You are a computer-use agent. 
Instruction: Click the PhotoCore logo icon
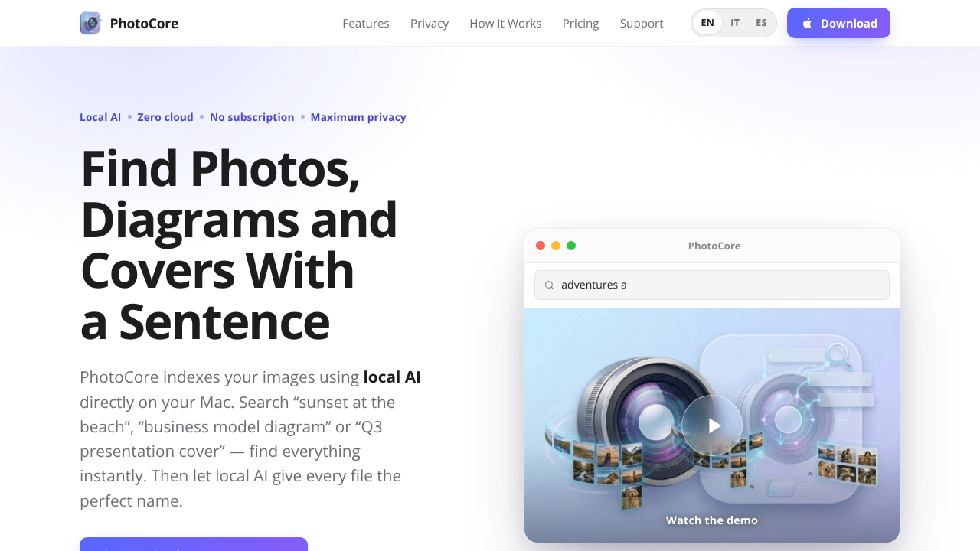90,23
